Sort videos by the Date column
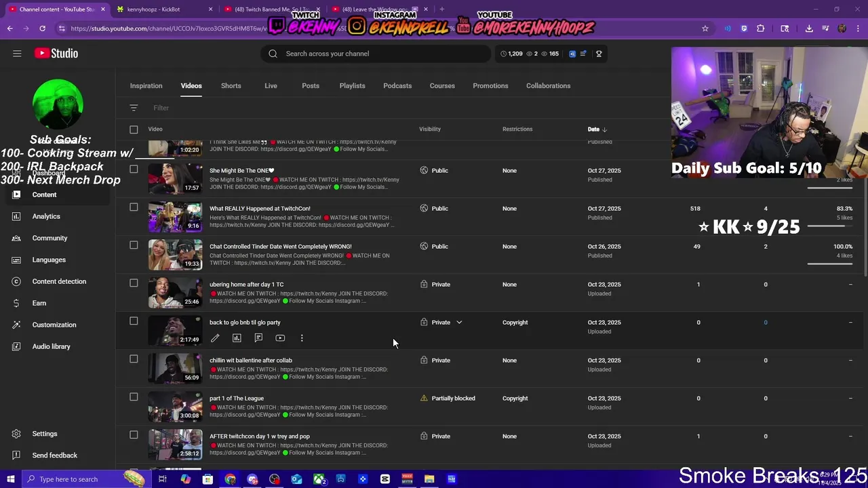 click(597, 129)
